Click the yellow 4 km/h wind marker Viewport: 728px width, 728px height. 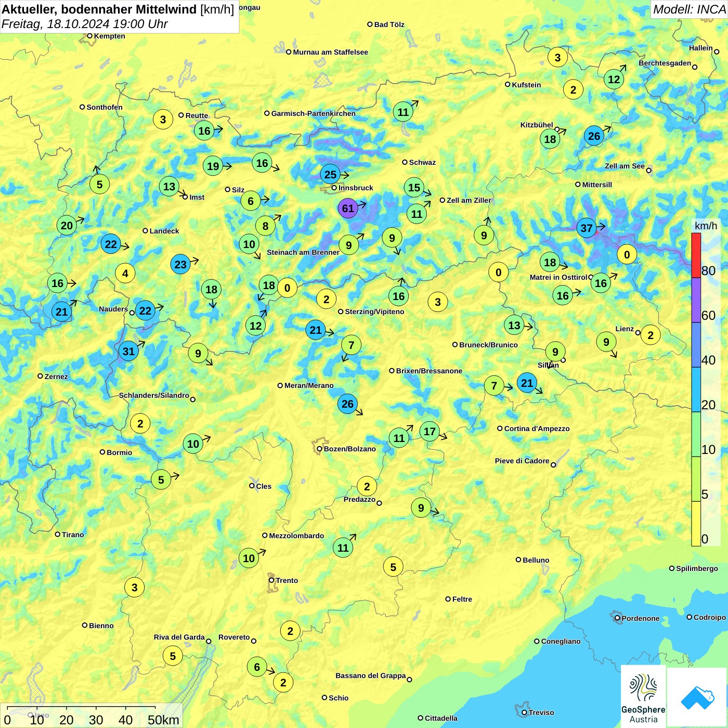[x=125, y=273]
